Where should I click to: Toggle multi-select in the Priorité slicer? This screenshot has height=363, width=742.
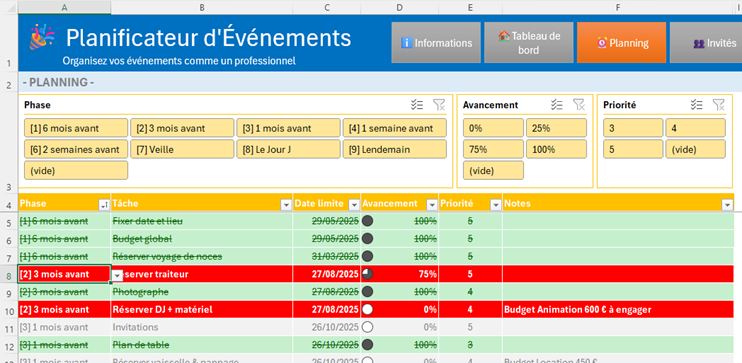696,105
